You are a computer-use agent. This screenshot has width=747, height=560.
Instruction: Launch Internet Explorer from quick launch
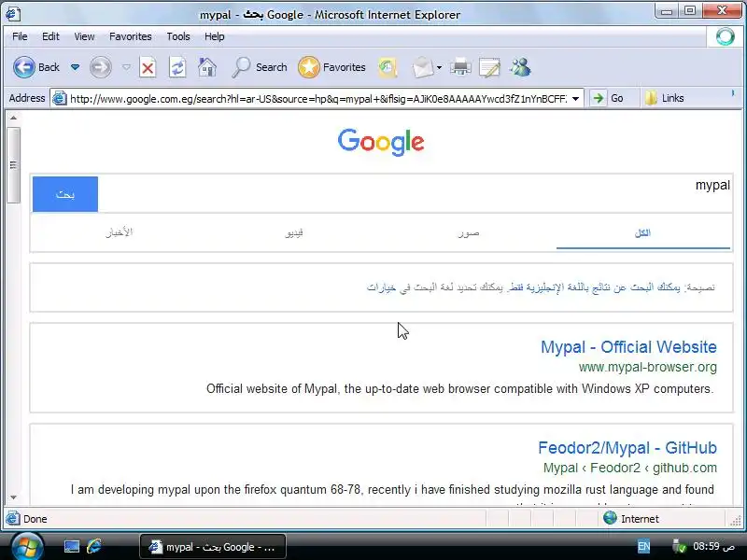click(94, 546)
